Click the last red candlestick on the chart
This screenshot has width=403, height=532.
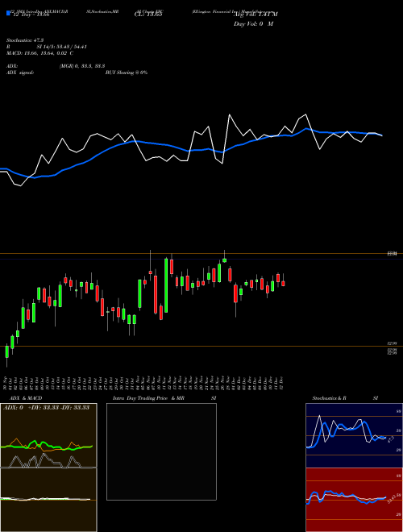click(283, 283)
